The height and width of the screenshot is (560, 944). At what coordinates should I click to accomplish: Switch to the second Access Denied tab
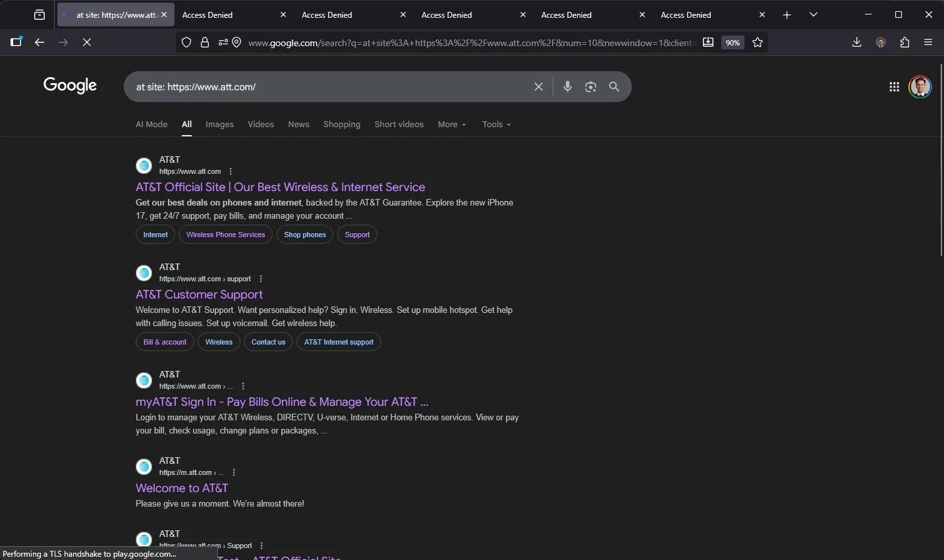coord(349,14)
